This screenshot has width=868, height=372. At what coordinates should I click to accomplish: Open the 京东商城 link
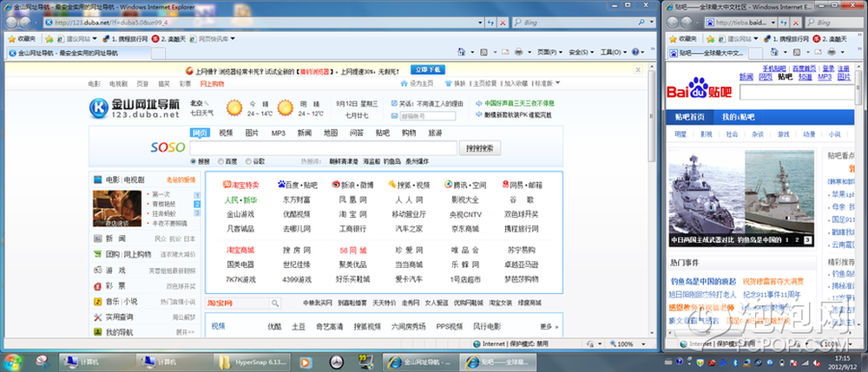pyautogui.click(x=465, y=229)
